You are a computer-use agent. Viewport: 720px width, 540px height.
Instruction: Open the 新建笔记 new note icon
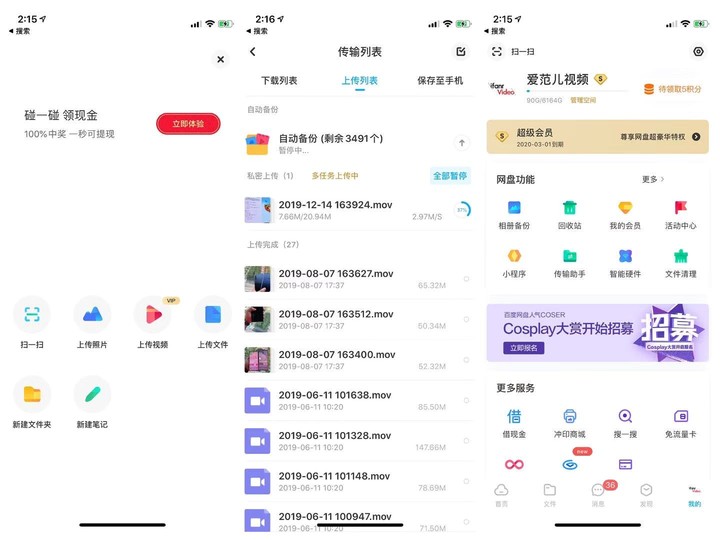(92, 394)
